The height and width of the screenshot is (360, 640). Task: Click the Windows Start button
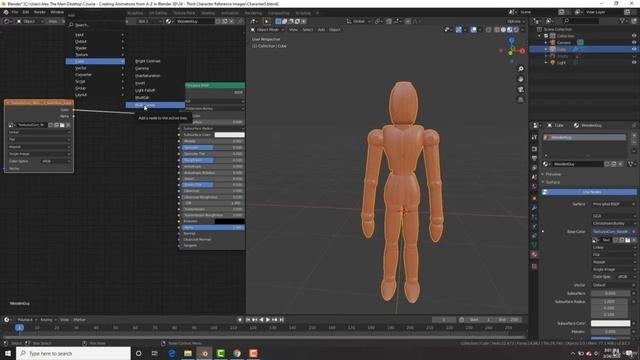tap(8, 353)
